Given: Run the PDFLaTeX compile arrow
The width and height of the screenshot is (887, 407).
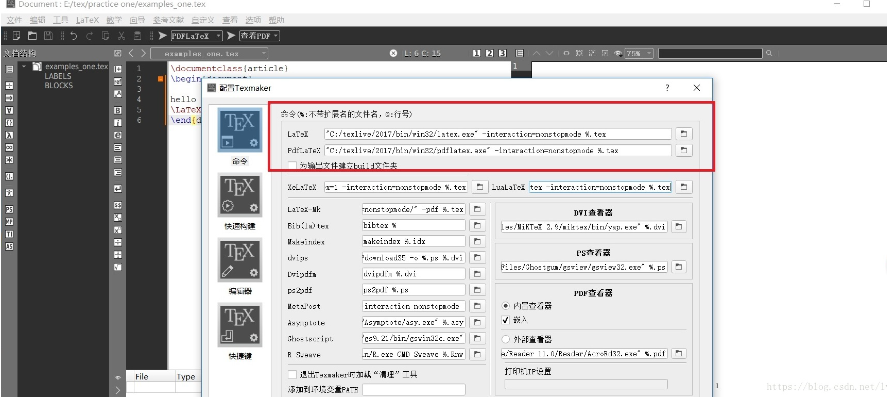Looking at the screenshot, I should pyautogui.click(x=163, y=36).
